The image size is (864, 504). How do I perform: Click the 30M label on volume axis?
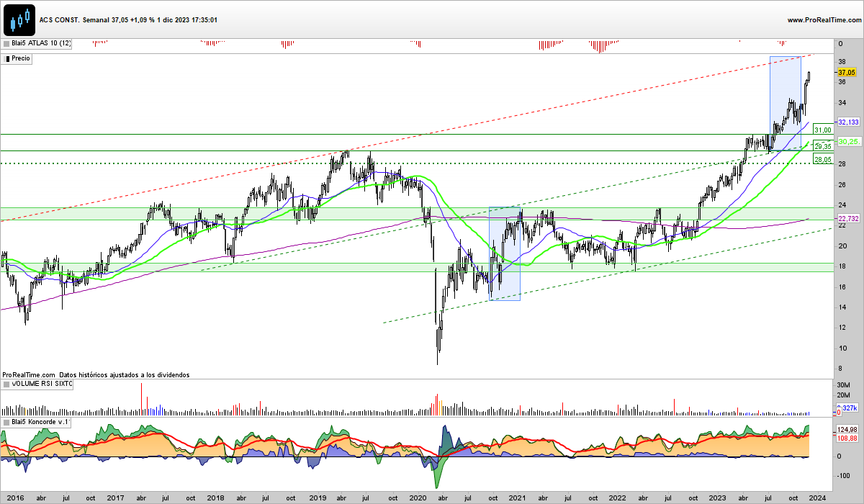844,384
